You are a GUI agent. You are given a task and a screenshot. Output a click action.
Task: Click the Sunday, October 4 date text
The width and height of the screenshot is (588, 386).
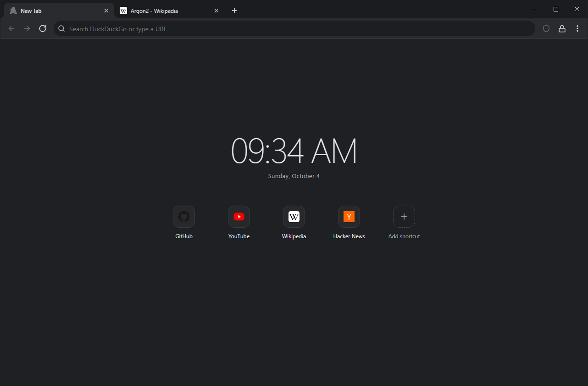tap(294, 176)
